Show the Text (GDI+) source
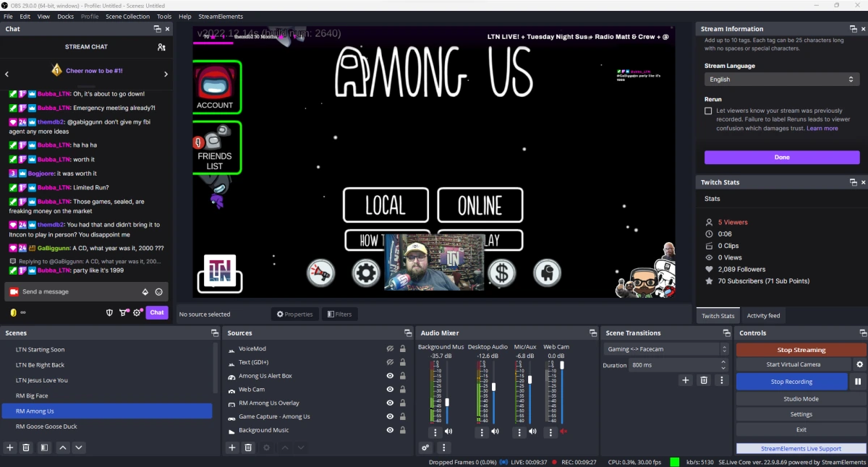Viewport: 868px width, 467px height. tap(390, 362)
